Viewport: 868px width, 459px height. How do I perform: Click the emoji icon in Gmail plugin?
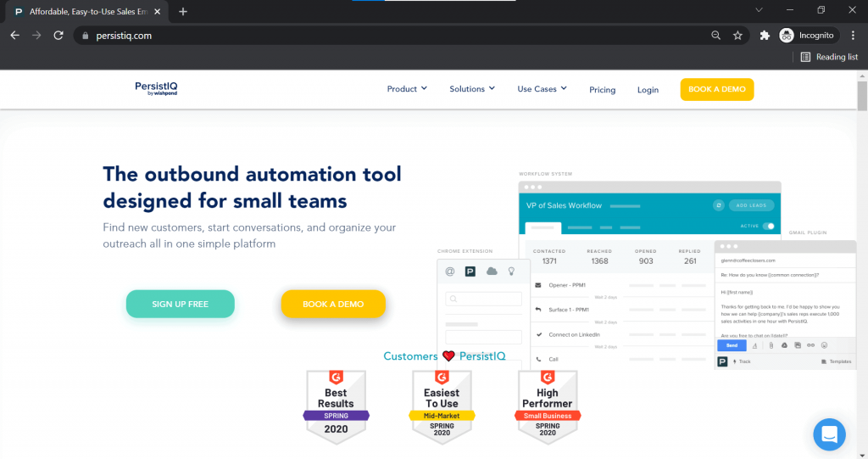tap(824, 345)
